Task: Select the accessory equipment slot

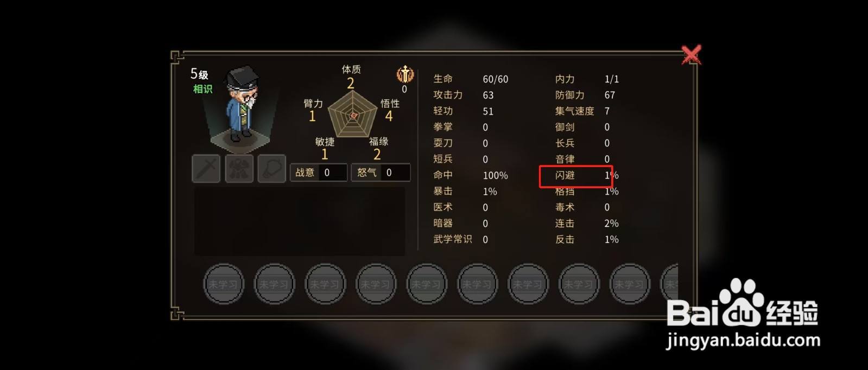Action: tap(272, 169)
